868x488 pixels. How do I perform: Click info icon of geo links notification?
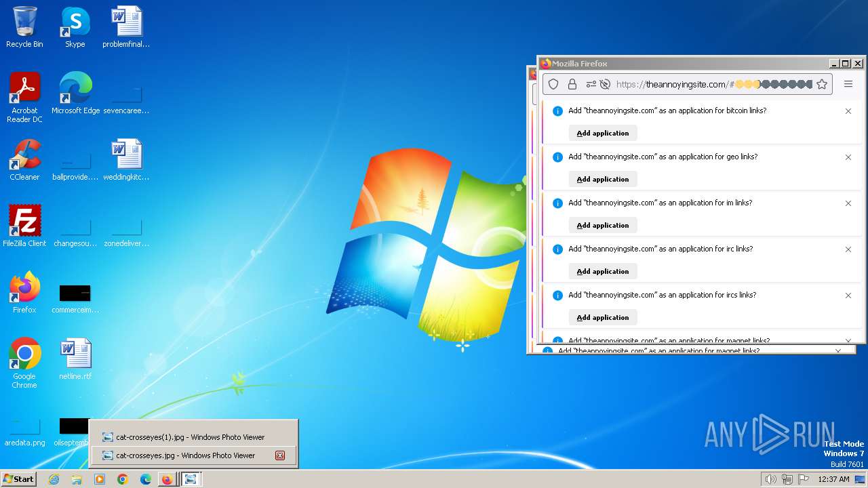(x=557, y=157)
